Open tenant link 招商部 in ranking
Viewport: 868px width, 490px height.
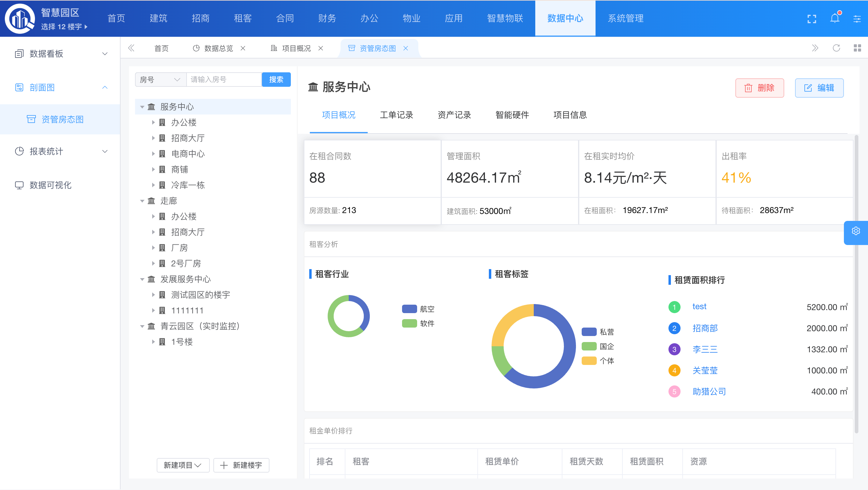[x=705, y=328]
